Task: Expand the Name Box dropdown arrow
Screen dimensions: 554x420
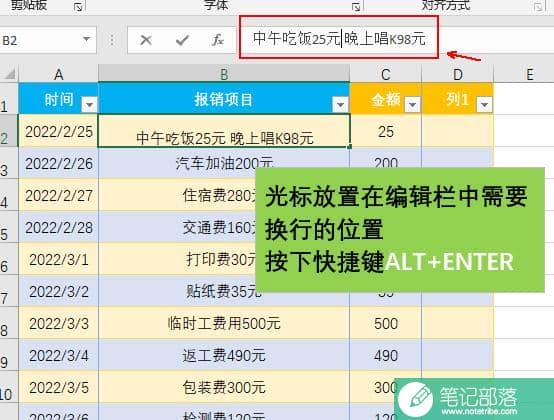Action: pos(87,39)
